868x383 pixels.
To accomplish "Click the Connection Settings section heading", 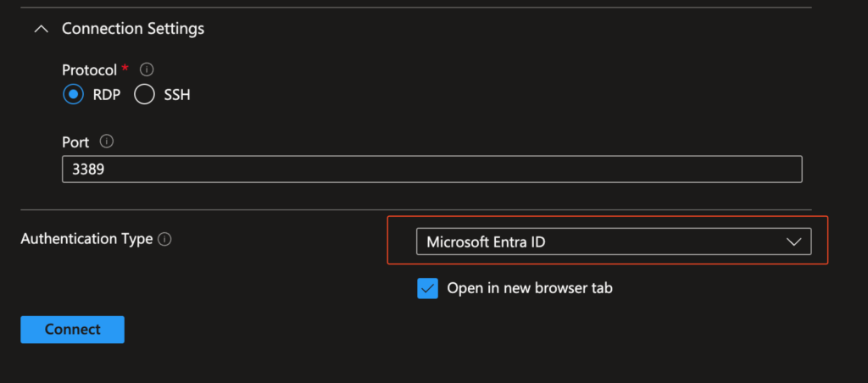I will [133, 29].
